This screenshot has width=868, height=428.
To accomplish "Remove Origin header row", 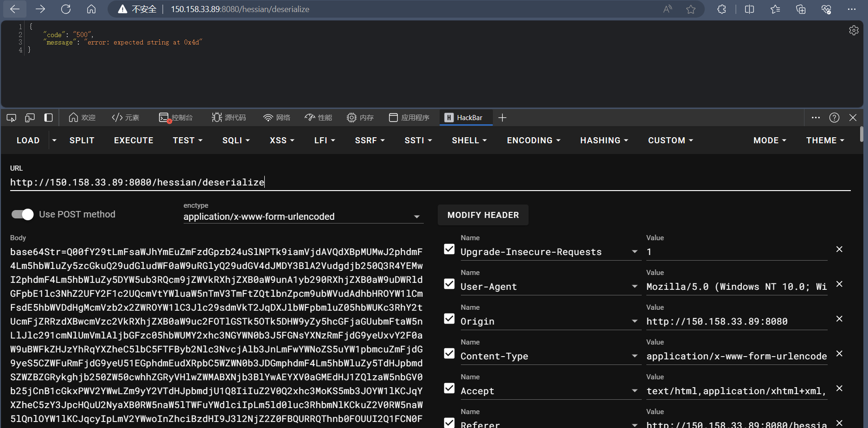I will pyautogui.click(x=839, y=319).
